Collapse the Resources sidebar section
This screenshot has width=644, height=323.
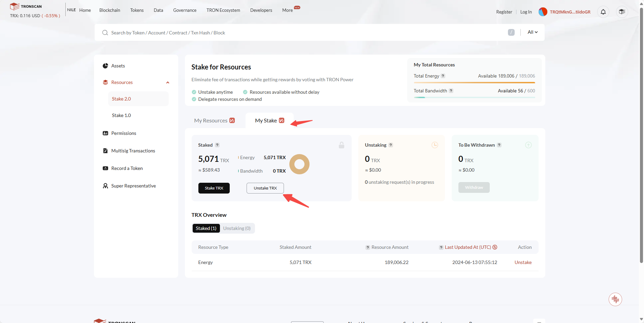pyautogui.click(x=168, y=83)
